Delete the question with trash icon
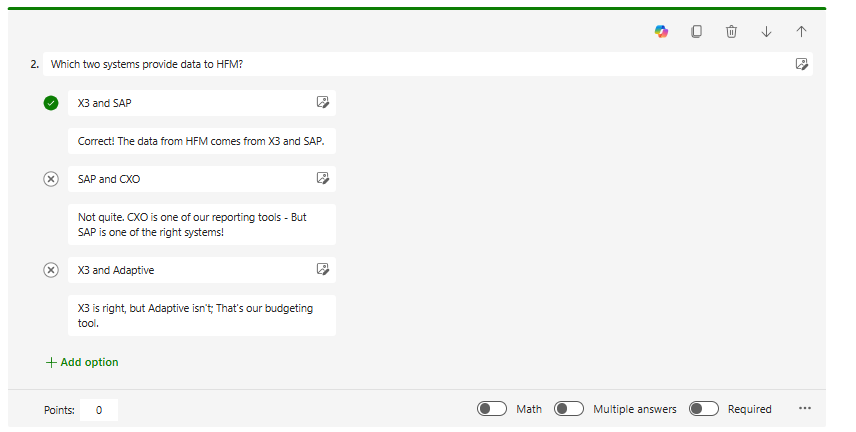856x432 pixels. [731, 32]
